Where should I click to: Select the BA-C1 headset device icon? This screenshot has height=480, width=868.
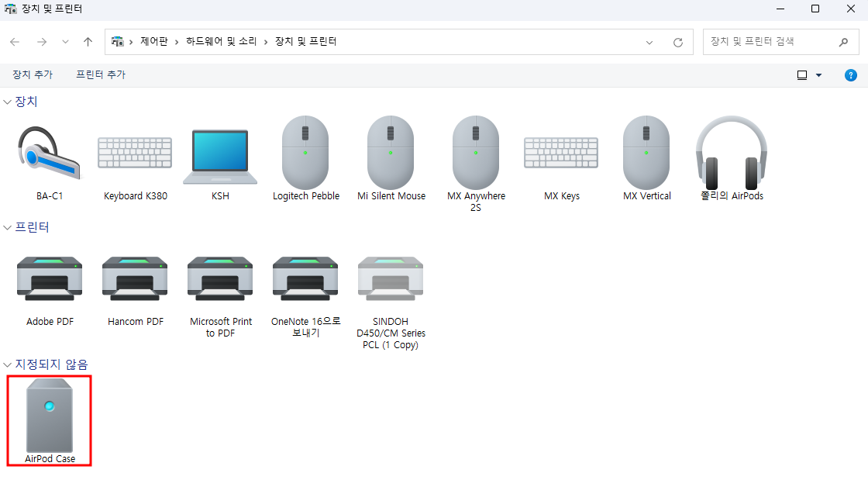[50, 154]
